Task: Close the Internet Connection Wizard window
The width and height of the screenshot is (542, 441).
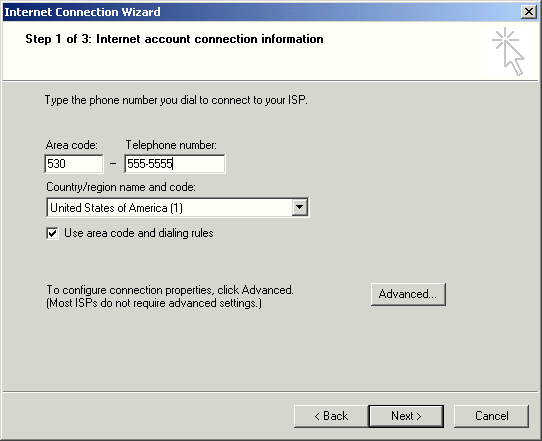Action: 529,12
